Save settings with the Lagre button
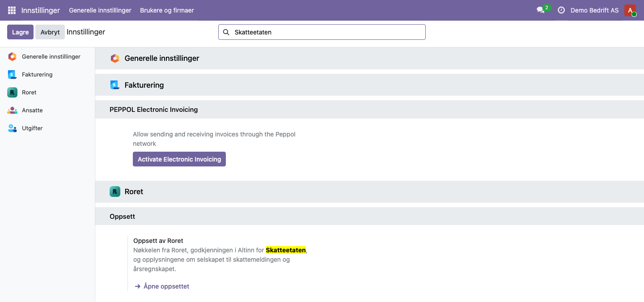The image size is (644, 302). click(20, 32)
